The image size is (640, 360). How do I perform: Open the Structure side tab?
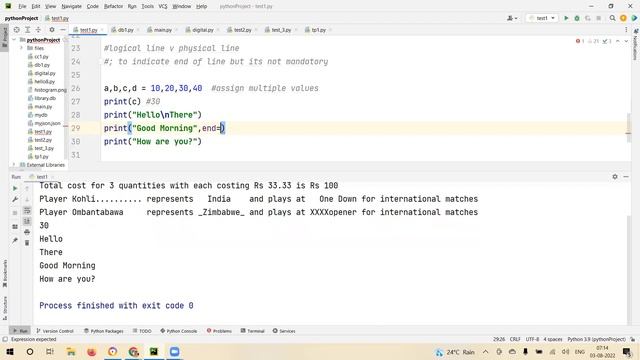[5, 309]
